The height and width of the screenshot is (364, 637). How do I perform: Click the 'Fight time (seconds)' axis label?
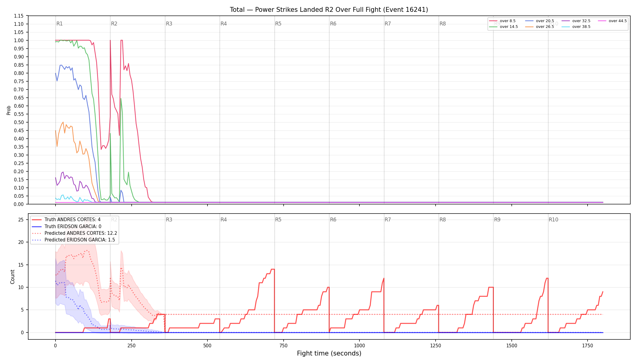(329, 353)
